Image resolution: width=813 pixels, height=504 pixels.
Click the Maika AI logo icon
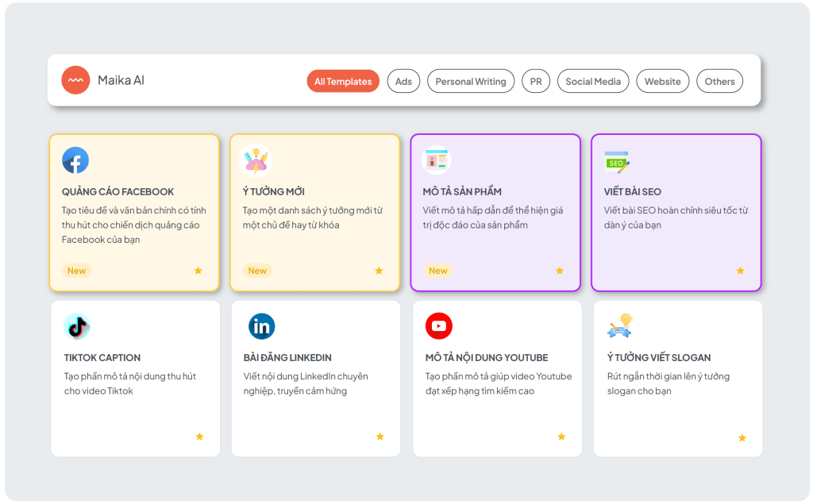tap(75, 80)
